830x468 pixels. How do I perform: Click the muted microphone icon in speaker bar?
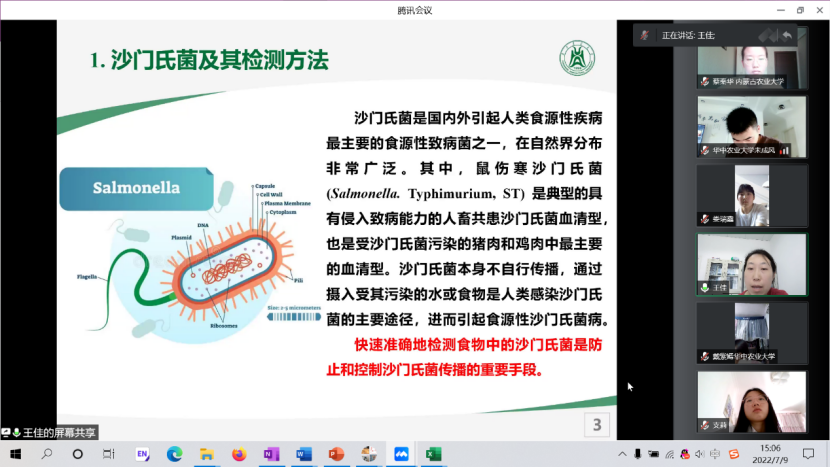(643, 35)
